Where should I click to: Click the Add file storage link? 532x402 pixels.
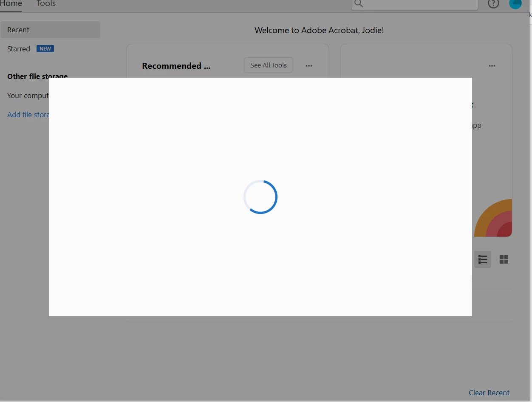coord(28,115)
